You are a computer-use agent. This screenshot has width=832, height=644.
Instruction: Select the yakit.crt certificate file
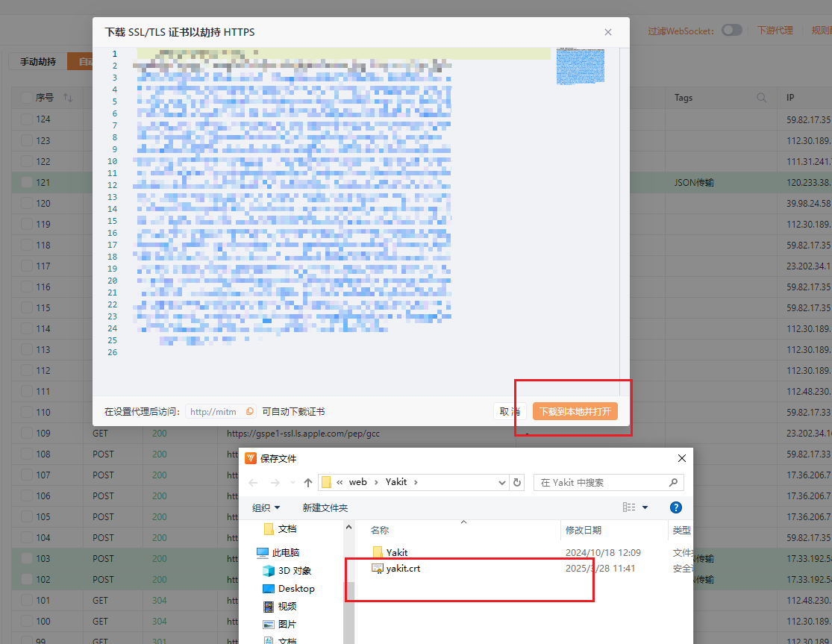[403, 568]
